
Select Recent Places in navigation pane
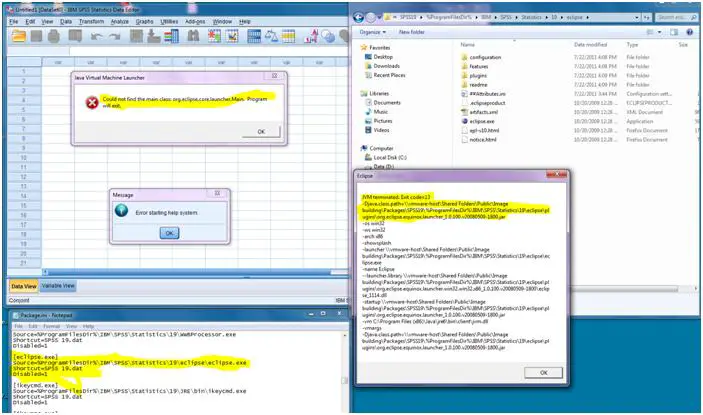tap(385, 75)
